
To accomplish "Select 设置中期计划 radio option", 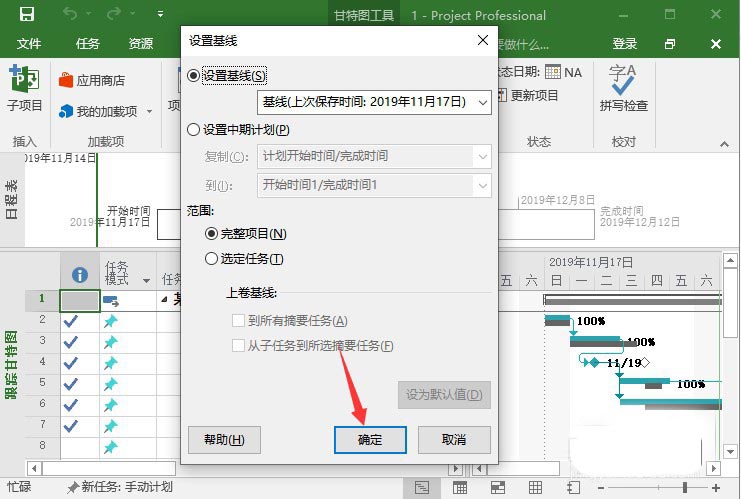I will coord(195,129).
